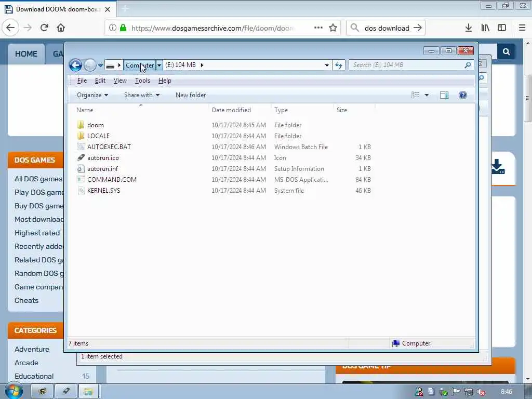The image size is (532, 399).
Task: Open the browser library icon
Action: [485, 28]
